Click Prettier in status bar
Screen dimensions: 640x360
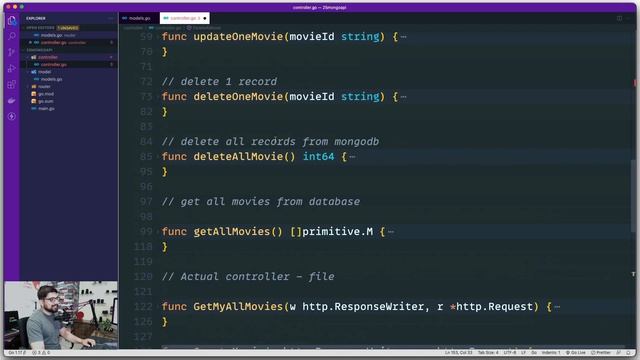[x=601, y=353]
